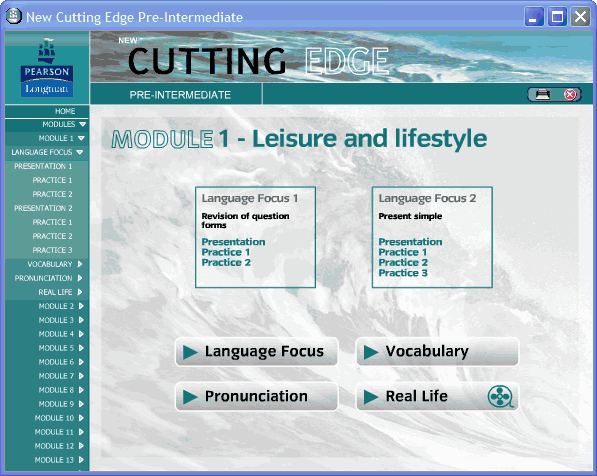Expand the PRONUNCIATION sidebar arrow
The width and height of the screenshot is (597, 476).
click(80, 278)
